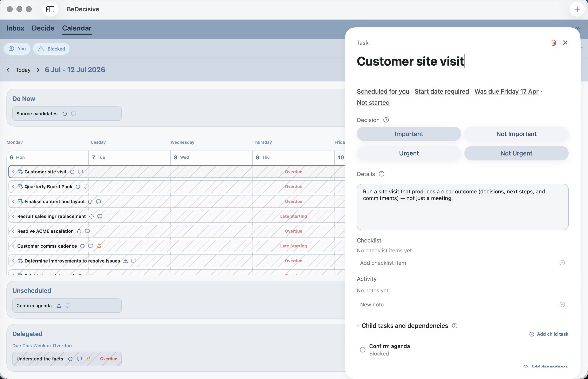Click blocked warning icon on Determine improvements row

coord(125,261)
